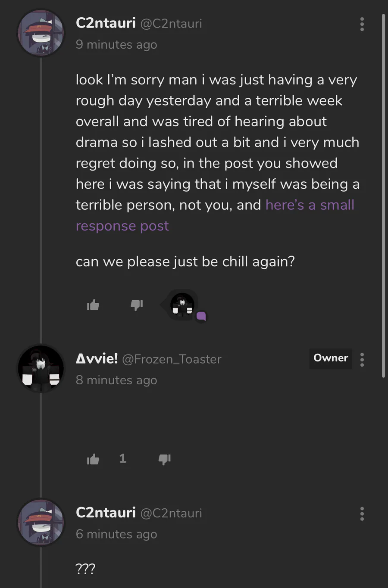Open more options on C2ntauri's ??? comment
Viewport: 388px width, 588px height.
click(x=362, y=513)
